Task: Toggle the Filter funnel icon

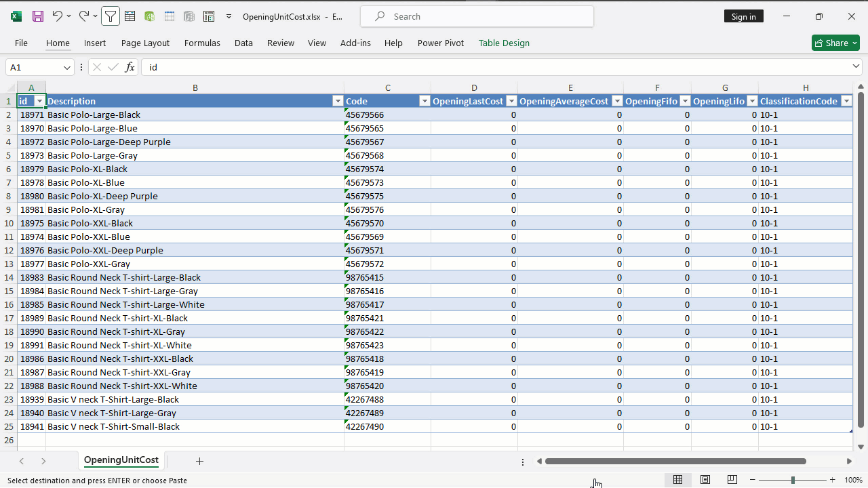Action: point(111,16)
